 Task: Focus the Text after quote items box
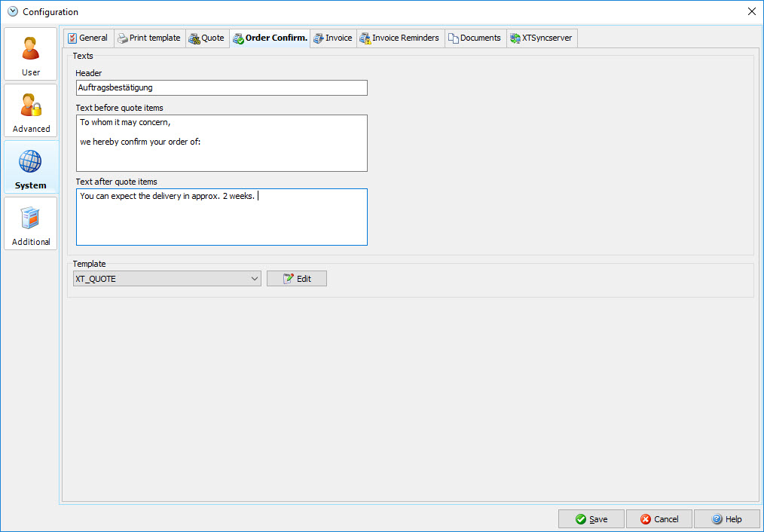pos(222,217)
